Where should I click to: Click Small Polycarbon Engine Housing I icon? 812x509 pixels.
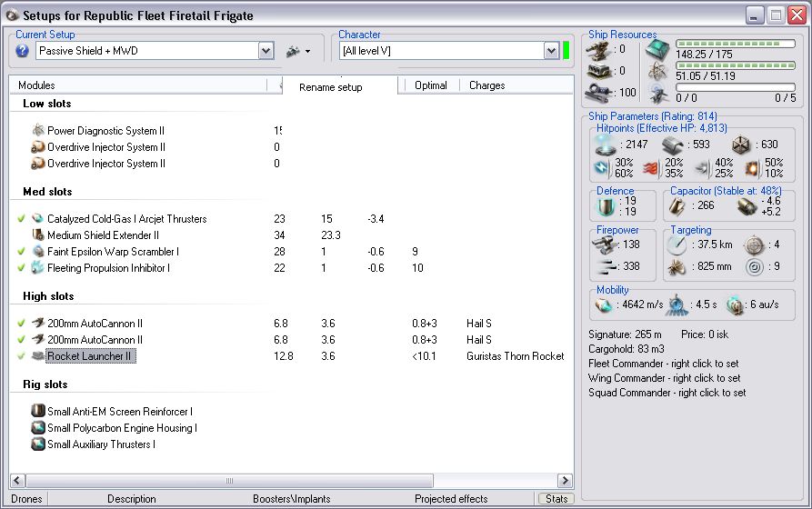[38, 428]
